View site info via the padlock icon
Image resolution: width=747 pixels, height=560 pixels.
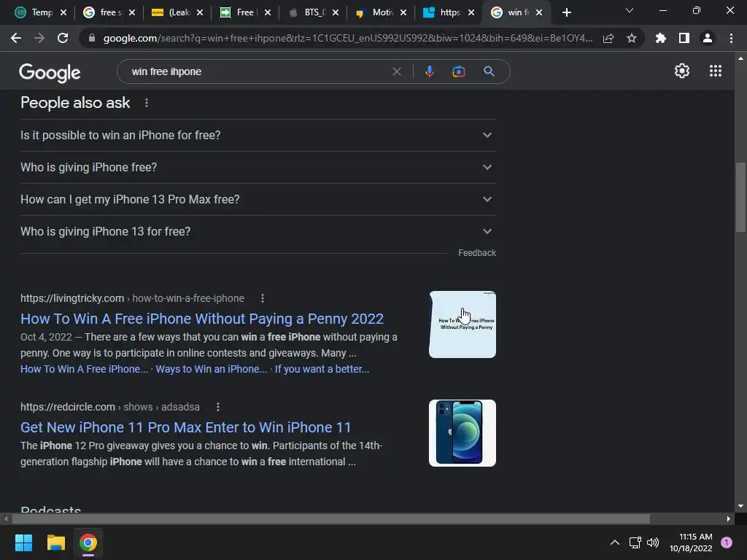tap(92, 38)
